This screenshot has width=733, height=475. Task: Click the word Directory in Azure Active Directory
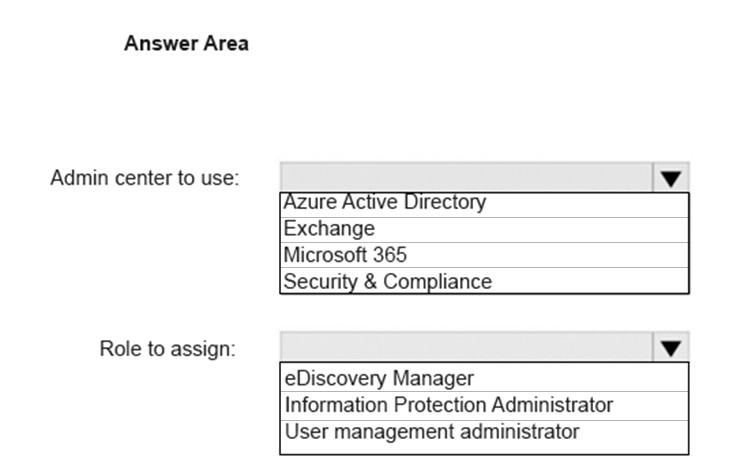445,202
